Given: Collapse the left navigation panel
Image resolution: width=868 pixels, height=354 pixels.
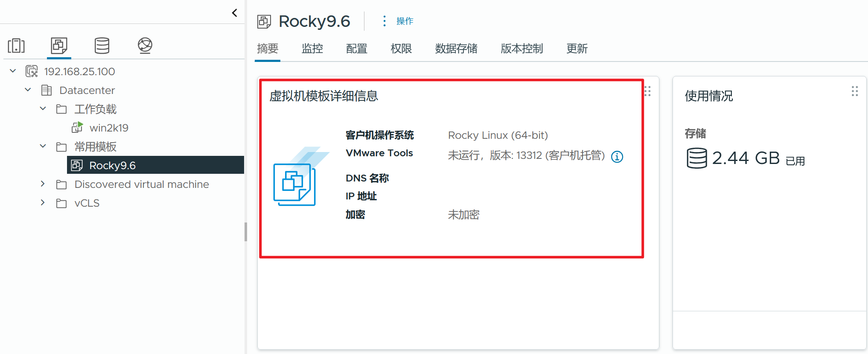Looking at the screenshot, I should [234, 13].
